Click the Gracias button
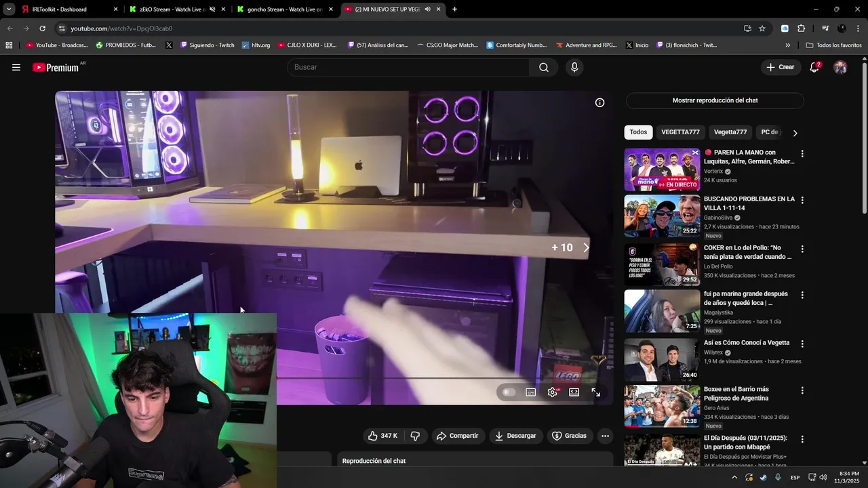 (x=569, y=436)
